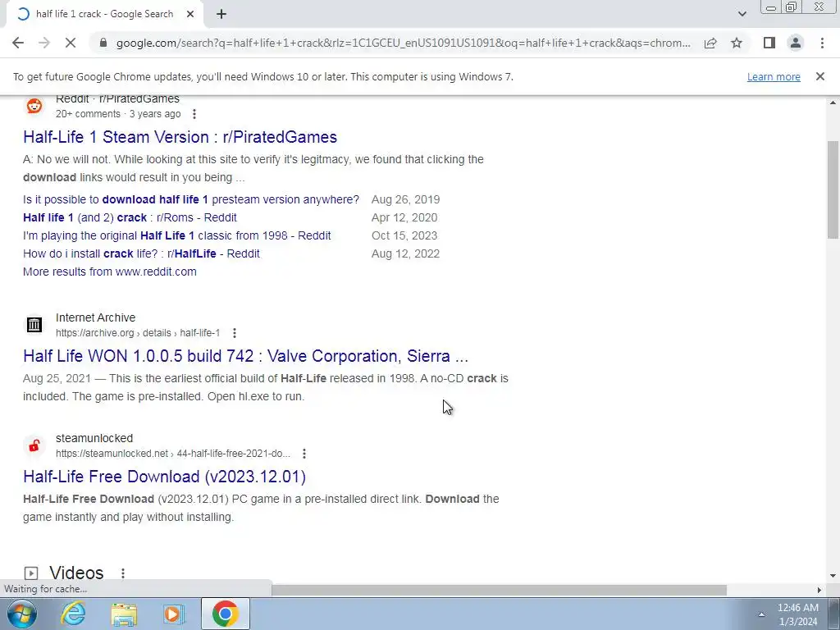Open presteam version download Reddit link
The width and height of the screenshot is (840, 630).
click(x=191, y=199)
